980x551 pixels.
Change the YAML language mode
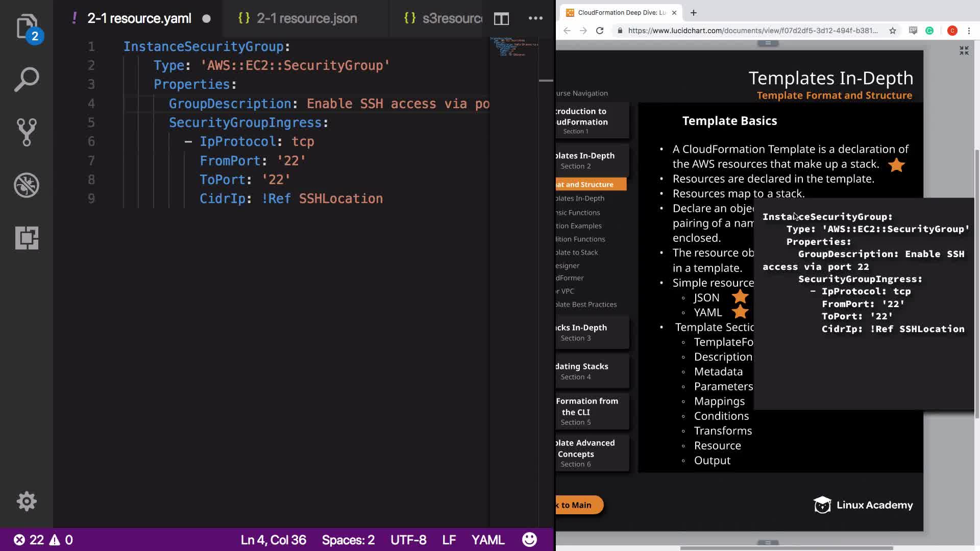tap(487, 540)
